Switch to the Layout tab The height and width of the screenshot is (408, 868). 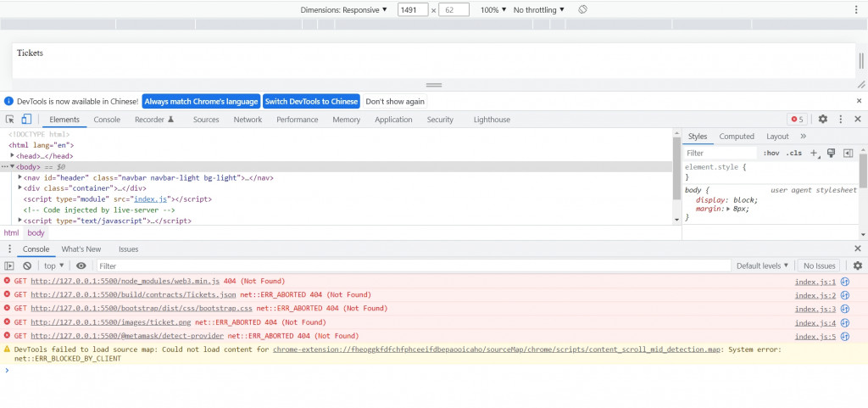[777, 137]
